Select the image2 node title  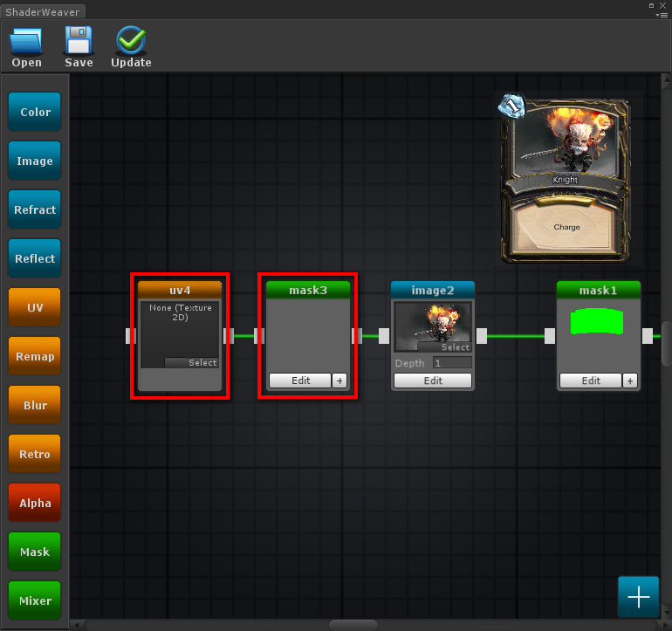[433, 291]
